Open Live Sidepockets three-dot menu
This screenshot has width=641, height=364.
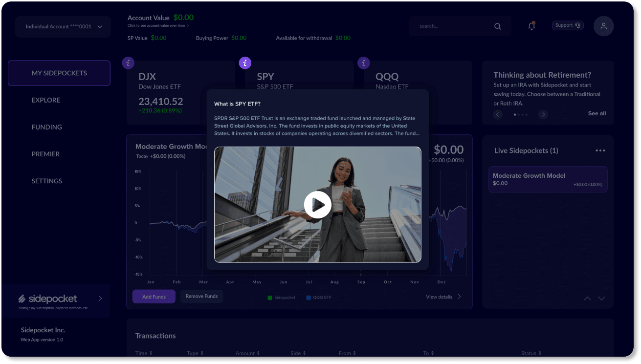(x=600, y=150)
